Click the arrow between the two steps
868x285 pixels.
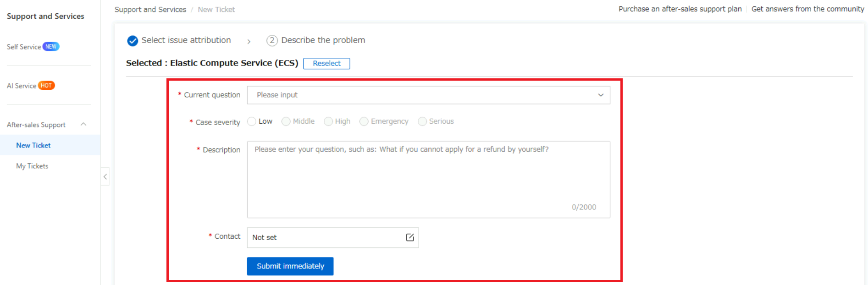point(249,41)
